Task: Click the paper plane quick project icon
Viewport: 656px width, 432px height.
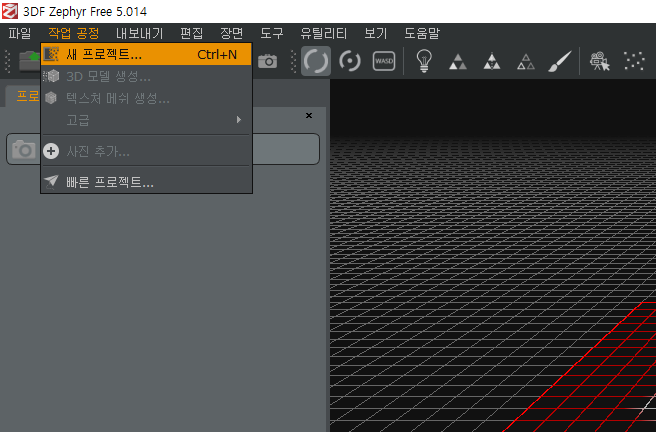Action: (51, 182)
